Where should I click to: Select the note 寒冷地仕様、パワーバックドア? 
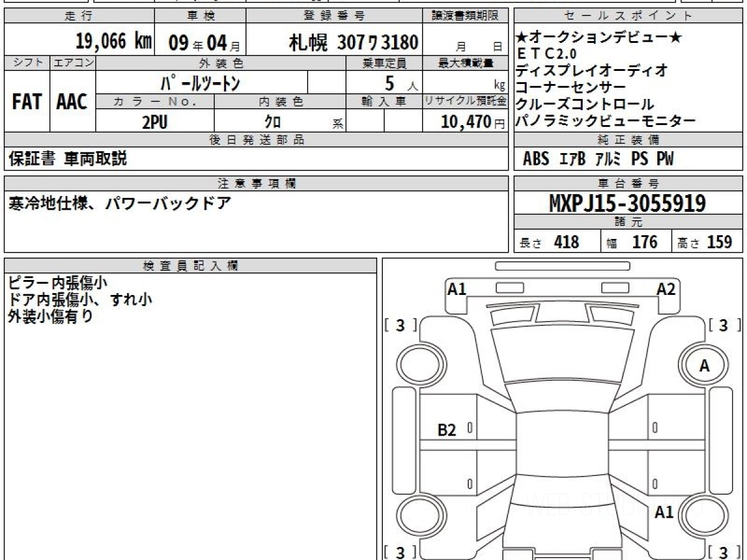pyautogui.click(x=120, y=203)
